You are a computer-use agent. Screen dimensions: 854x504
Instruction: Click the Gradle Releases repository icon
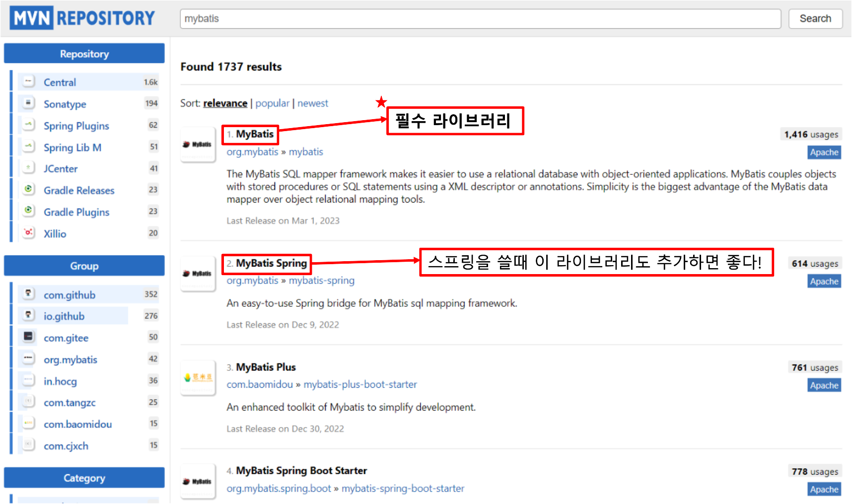(x=29, y=189)
